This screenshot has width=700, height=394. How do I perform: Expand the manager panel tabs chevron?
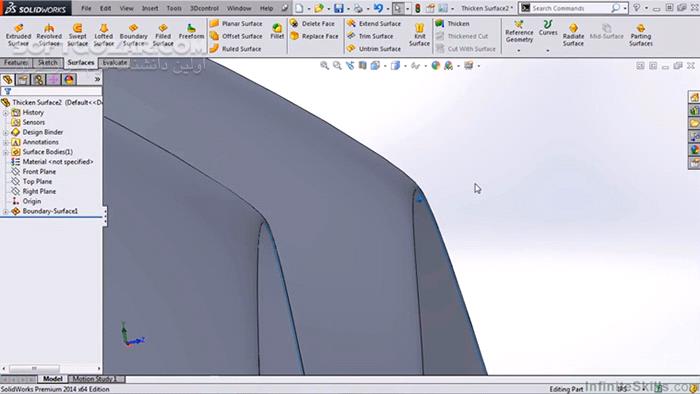(97, 79)
